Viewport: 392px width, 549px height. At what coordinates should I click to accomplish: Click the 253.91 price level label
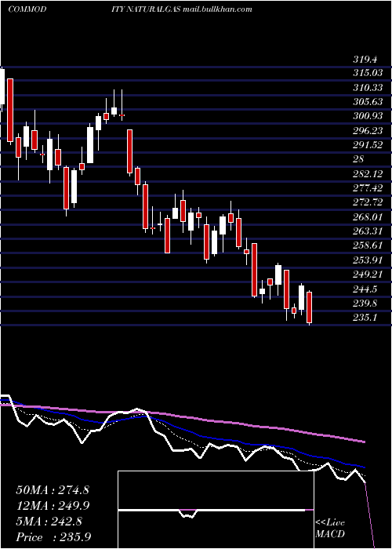click(x=368, y=260)
